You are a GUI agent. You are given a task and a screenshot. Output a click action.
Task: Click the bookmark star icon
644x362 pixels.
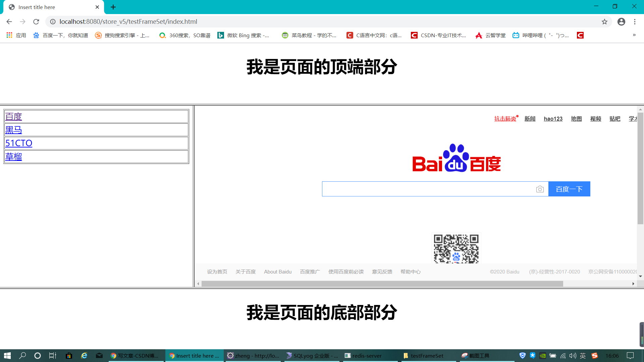point(604,22)
